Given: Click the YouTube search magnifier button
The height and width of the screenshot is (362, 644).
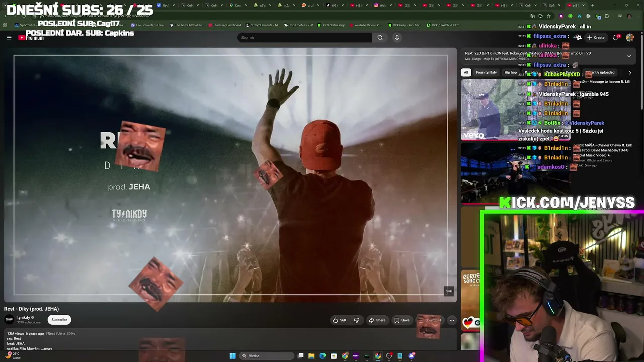Looking at the screenshot, I should click(380, 38).
